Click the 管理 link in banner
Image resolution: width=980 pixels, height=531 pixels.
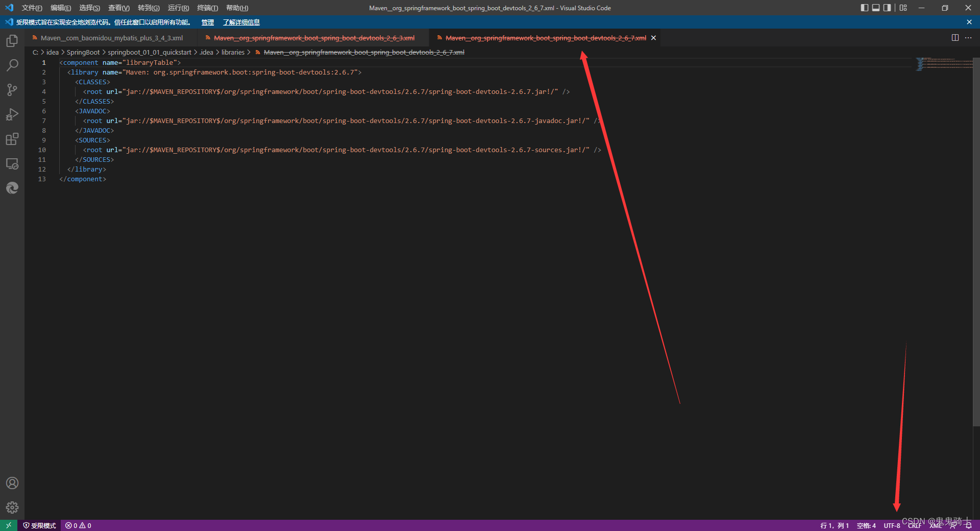(x=207, y=22)
